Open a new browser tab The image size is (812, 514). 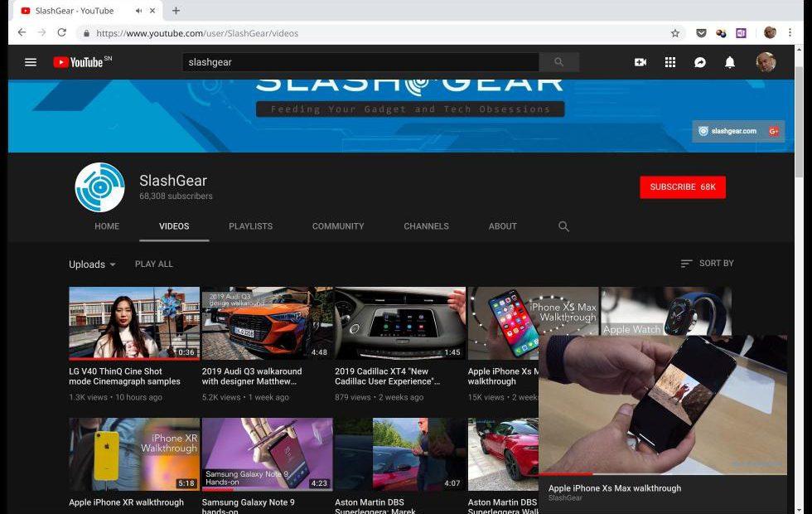coord(176,10)
